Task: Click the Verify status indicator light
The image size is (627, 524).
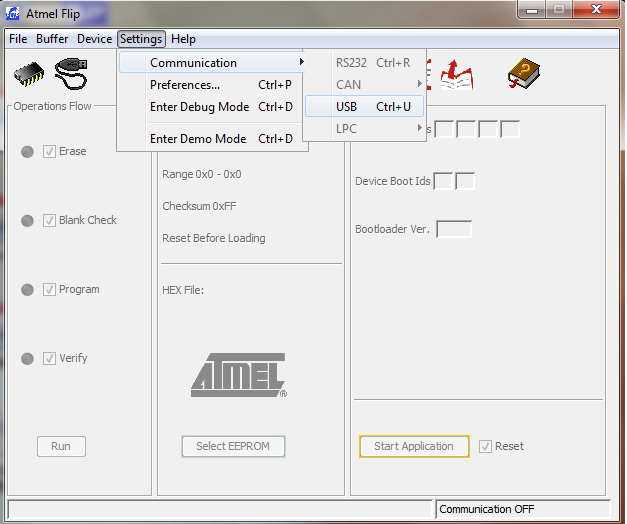Action: point(27,358)
